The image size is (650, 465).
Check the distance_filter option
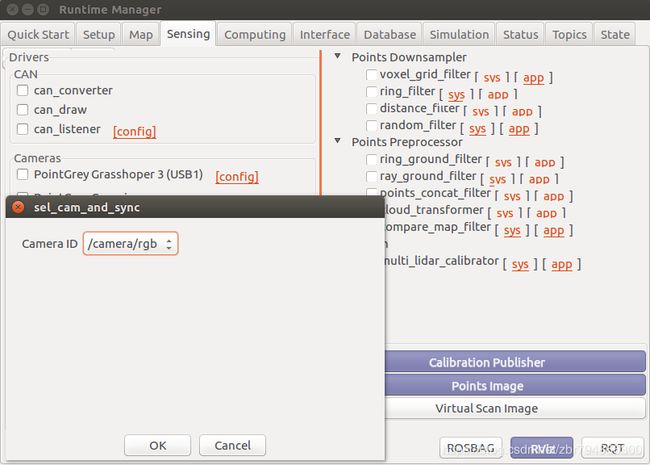click(x=371, y=109)
